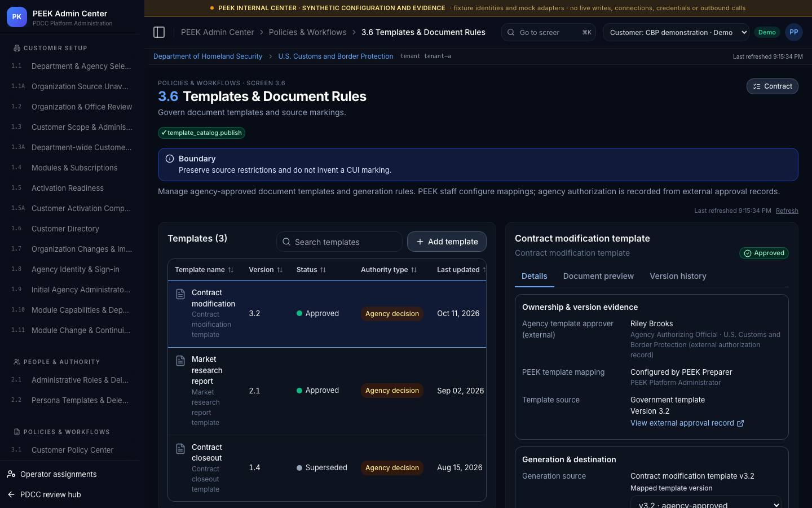Select the Details tab
This screenshot has width=812, height=508.
[535, 276]
